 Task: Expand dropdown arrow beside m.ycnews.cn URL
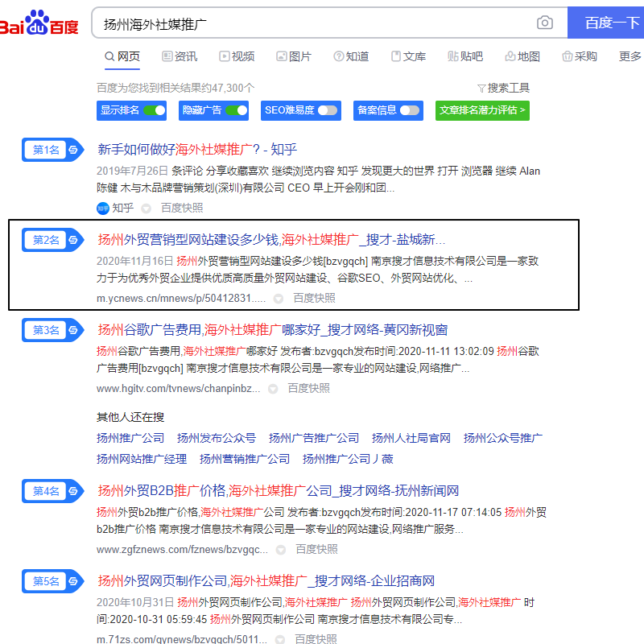tap(279, 299)
